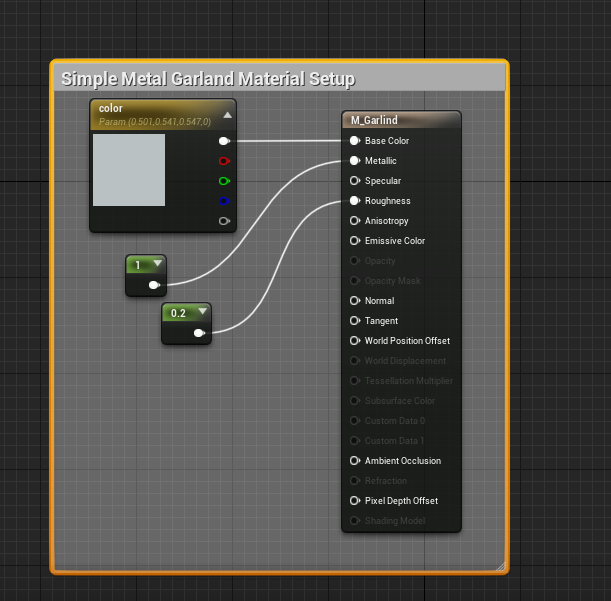
Task: Click the disabled World Displacement pin
Action: click(x=355, y=361)
